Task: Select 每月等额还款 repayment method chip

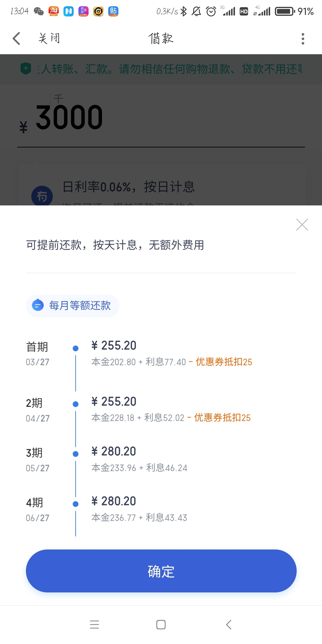Action: (73, 306)
